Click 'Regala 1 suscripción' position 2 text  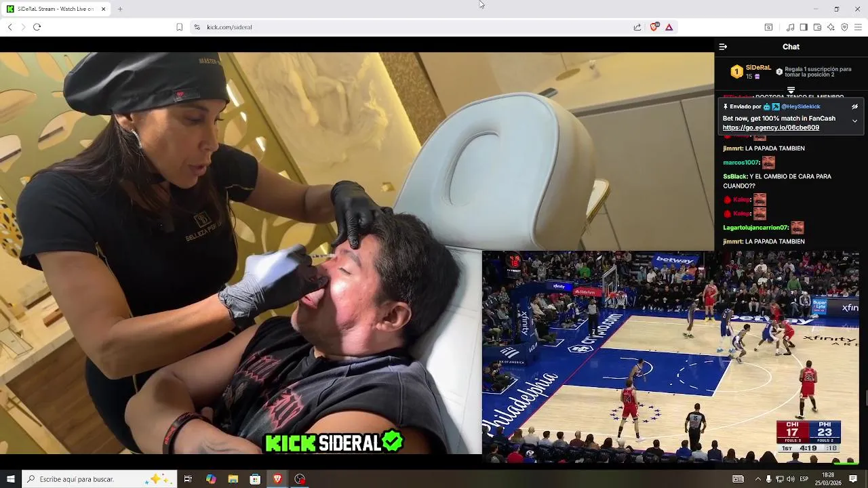(x=818, y=72)
